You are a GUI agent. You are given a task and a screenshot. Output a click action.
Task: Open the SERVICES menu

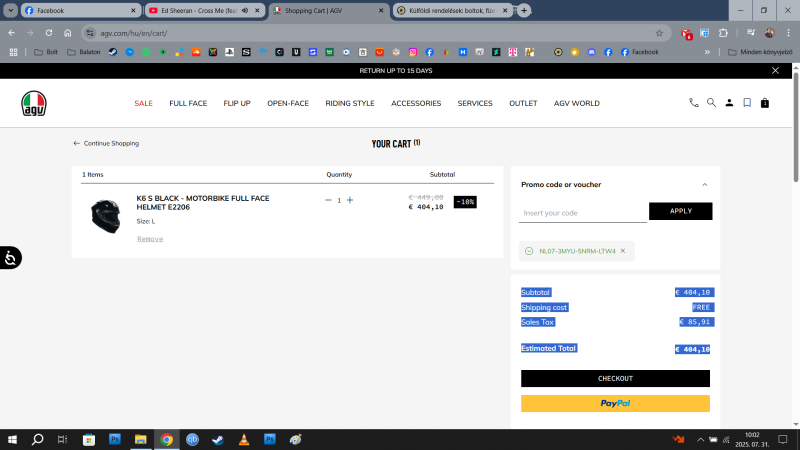click(475, 103)
